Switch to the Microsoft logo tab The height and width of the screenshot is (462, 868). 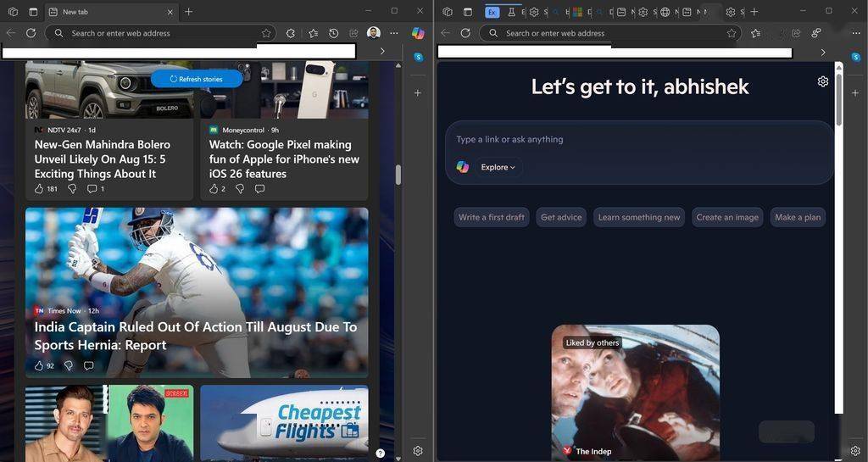[x=577, y=12]
